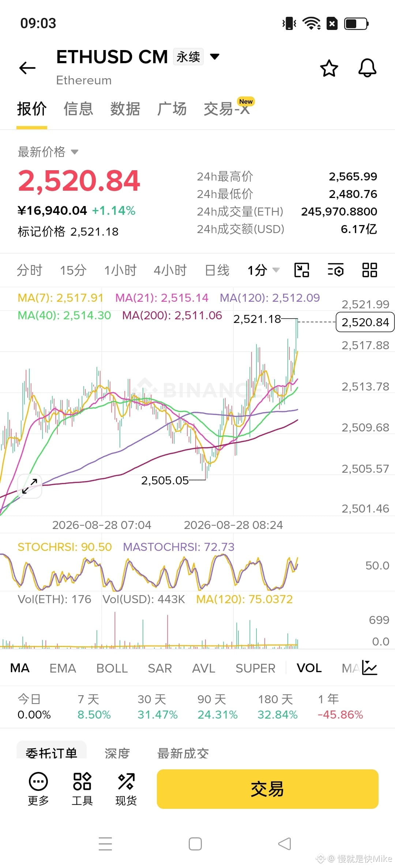Toggle SUPER indicator
The width and height of the screenshot is (395, 868).
click(x=255, y=668)
